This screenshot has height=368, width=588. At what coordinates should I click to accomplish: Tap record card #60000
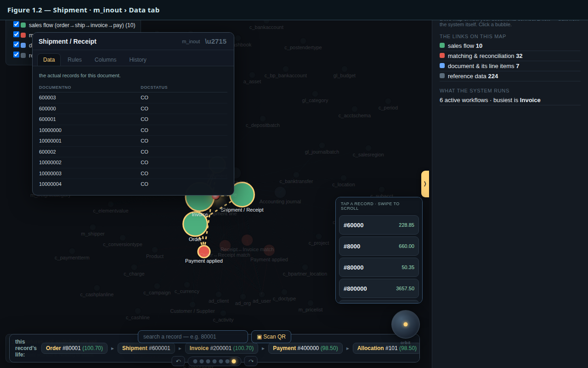pyautogui.click(x=379, y=225)
